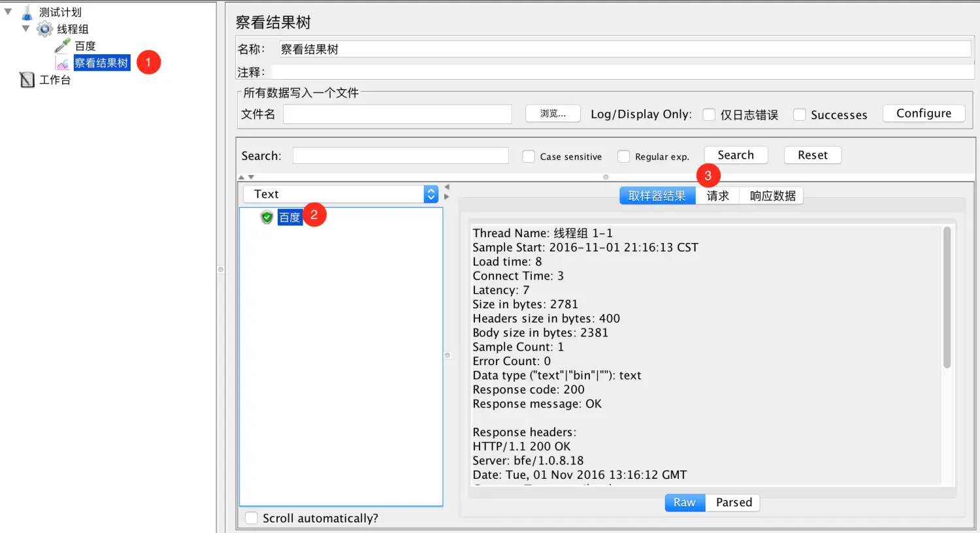This screenshot has height=533, width=980.
Task: Click the 工作台 workbench icon
Action: tap(27, 80)
